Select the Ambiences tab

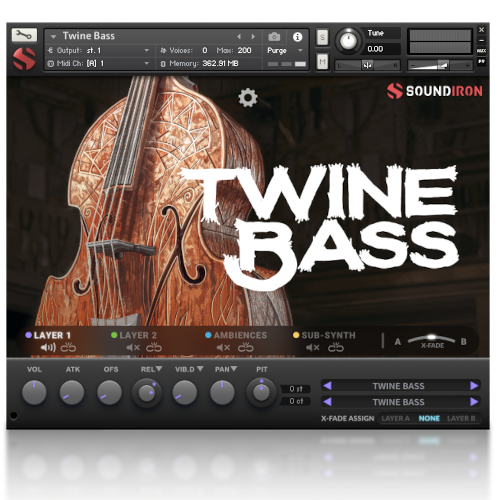click(x=236, y=335)
